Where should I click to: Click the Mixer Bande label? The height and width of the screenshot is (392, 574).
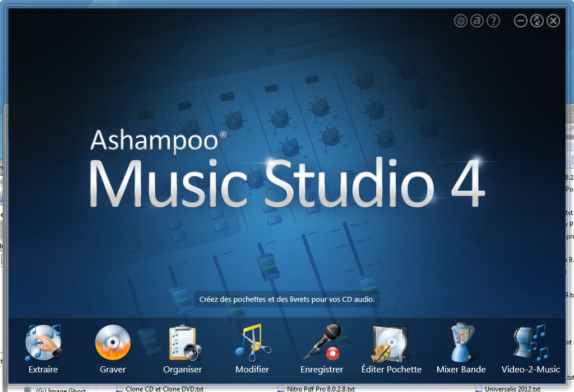tap(461, 370)
